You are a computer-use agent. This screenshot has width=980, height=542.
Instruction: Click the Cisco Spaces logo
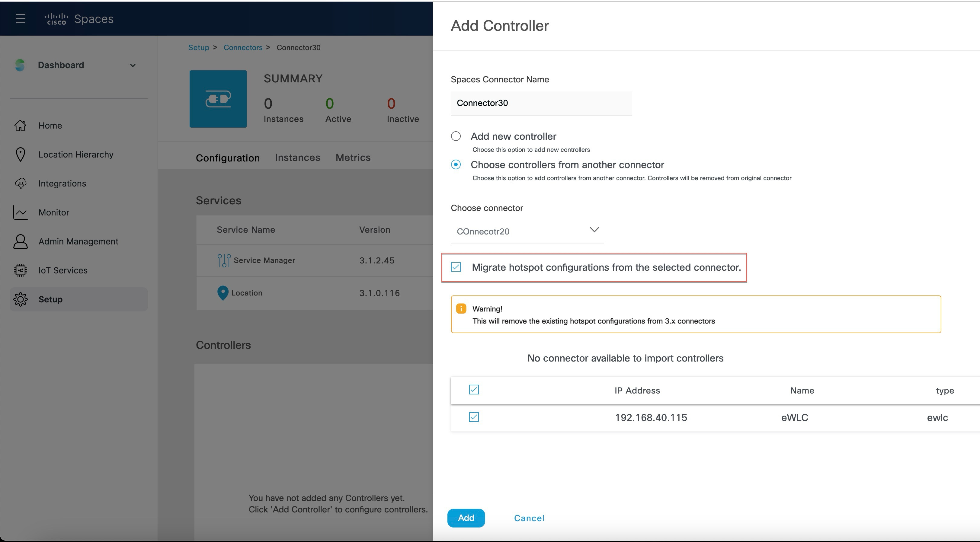coord(79,19)
